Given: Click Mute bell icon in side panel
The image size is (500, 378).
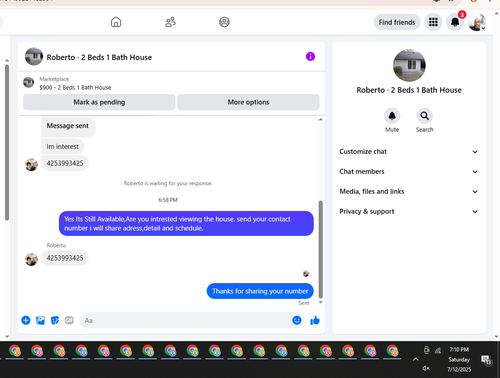Looking at the screenshot, I should pos(392,116).
